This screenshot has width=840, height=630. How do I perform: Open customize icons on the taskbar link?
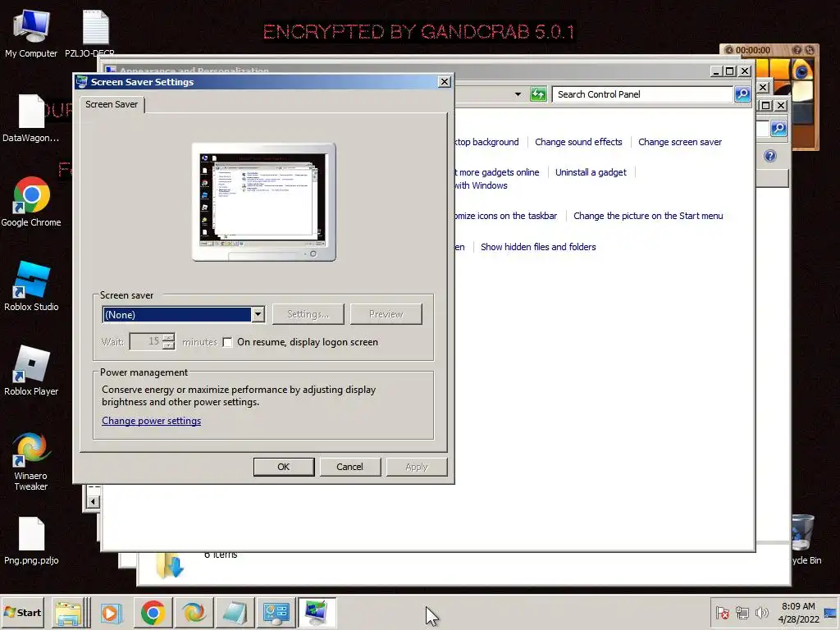(x=505, y=216)
